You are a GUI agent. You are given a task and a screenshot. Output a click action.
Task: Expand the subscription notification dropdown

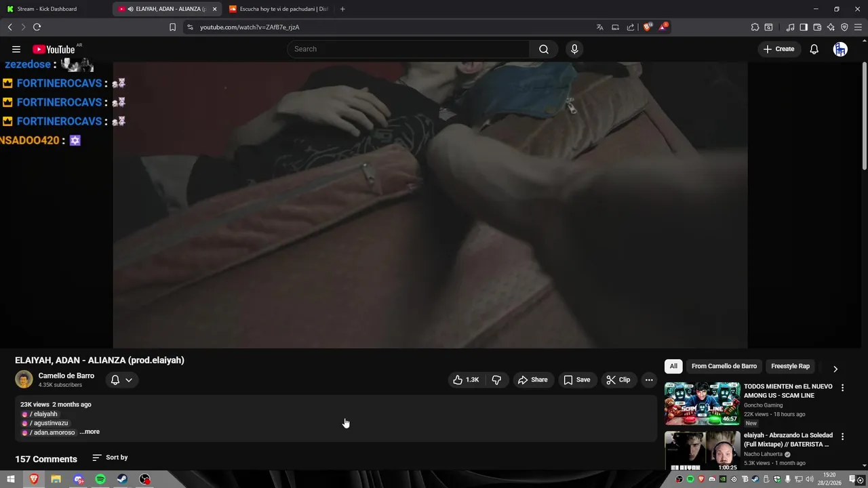pyautogui.click(x=129, y=380)
